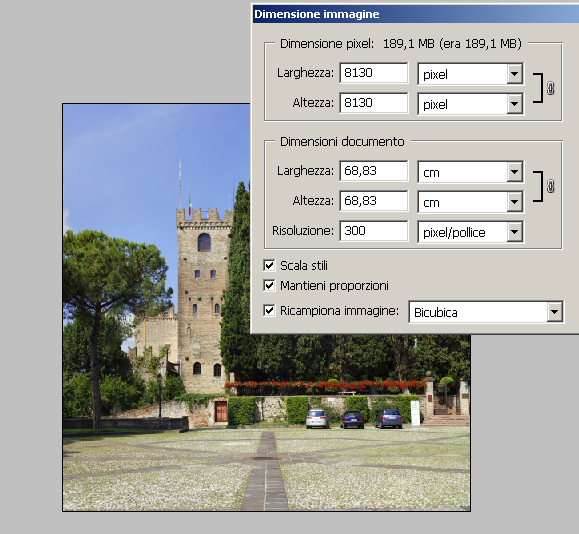Click the pixel dimensions chain link icon
Image resolution: width=579 pixels, height=534 pixels.
pos(550,88)
